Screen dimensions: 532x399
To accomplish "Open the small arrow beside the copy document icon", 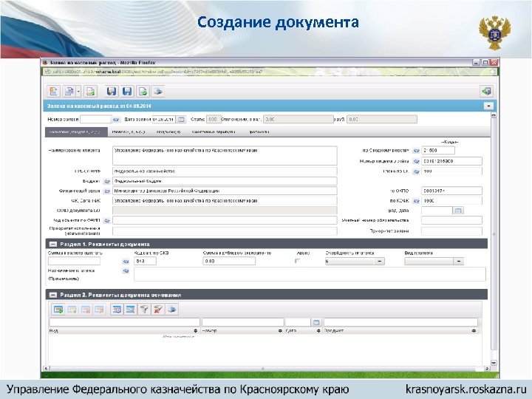I will pyautogui.click(x=78, y=92).
